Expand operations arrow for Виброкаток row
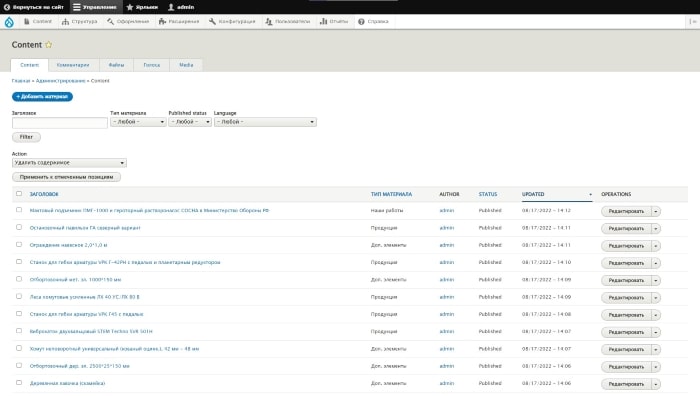Screen dimensions: 700x396 pyautogui.click(x=655, y=332)
